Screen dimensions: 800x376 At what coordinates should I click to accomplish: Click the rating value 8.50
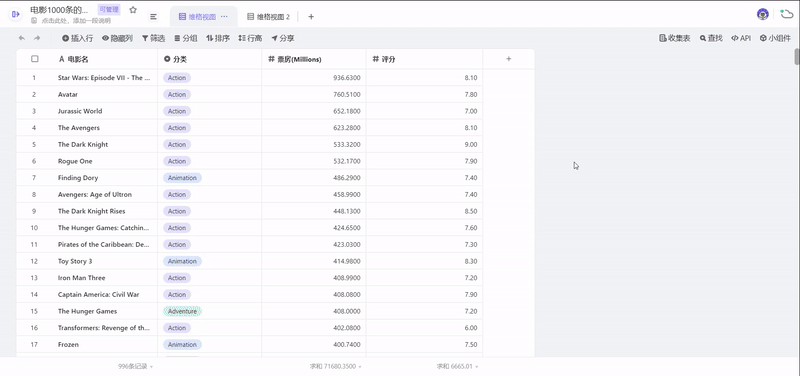[470, 211]
